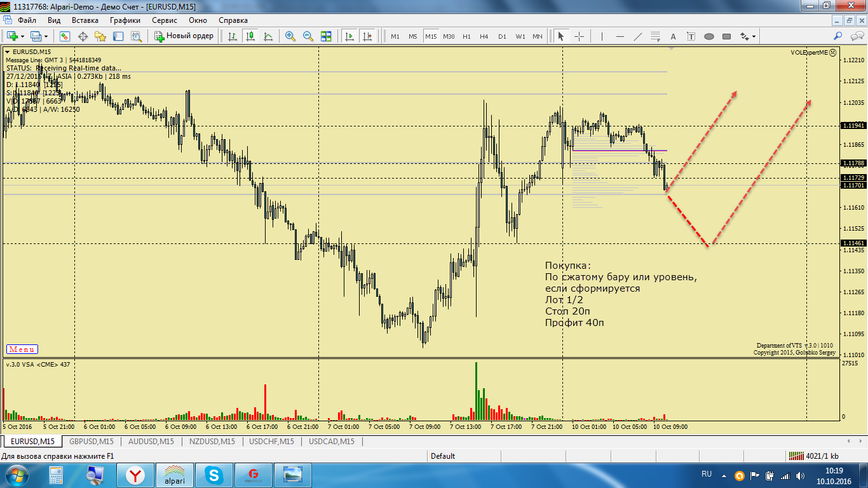Image resolution: width=868 pixels, height=488 pixels.
Task: Zoom out of the chart
Action: coord(308,36)
